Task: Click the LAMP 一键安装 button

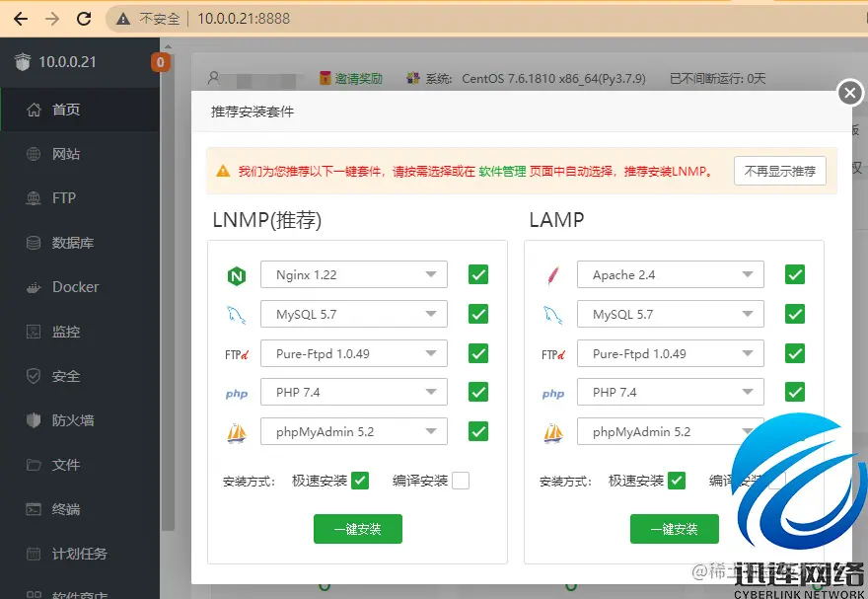Action: click(675, 529)
